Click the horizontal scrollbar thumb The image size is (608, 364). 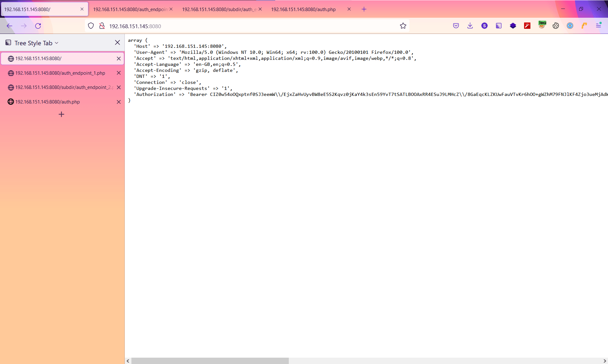210,361
